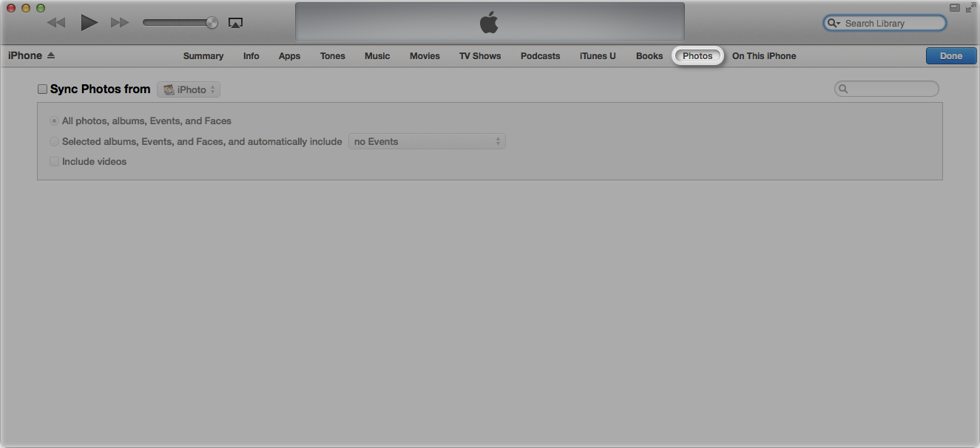This screenshot has width=980, height=448.
Task: Click the rewind previous track button
Action: pos(56,23)
